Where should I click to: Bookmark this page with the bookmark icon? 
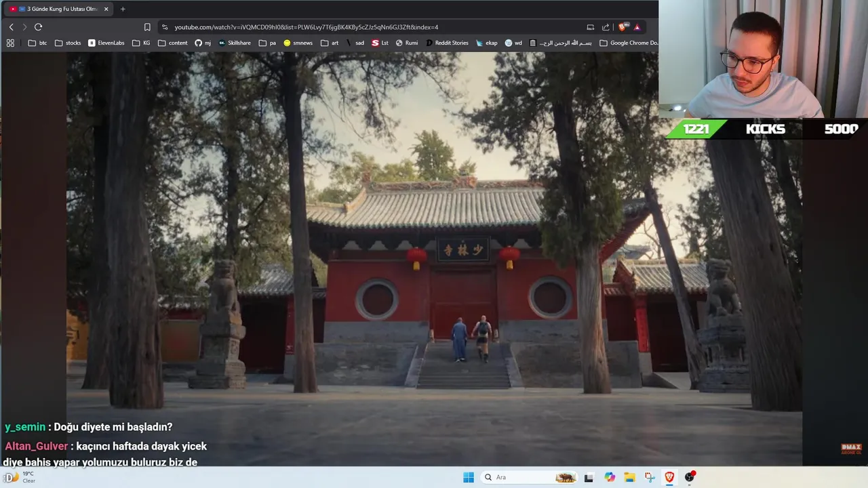click(x=147, y=27)
